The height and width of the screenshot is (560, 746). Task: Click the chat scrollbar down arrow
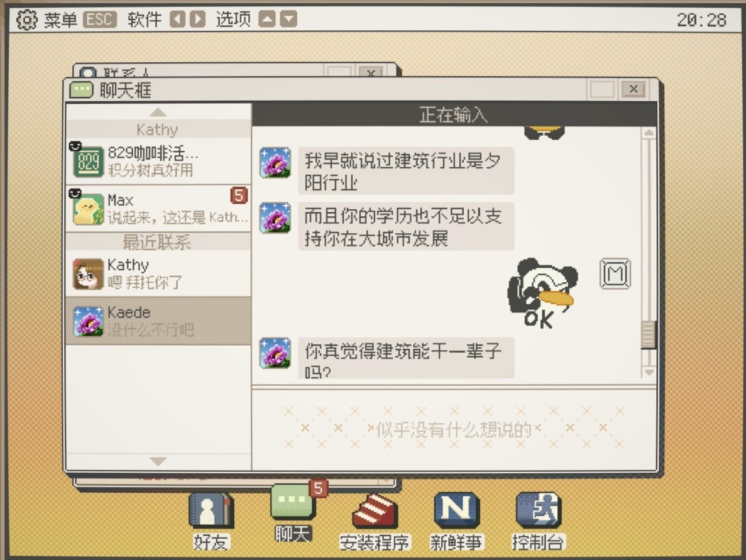click(649, 372)
